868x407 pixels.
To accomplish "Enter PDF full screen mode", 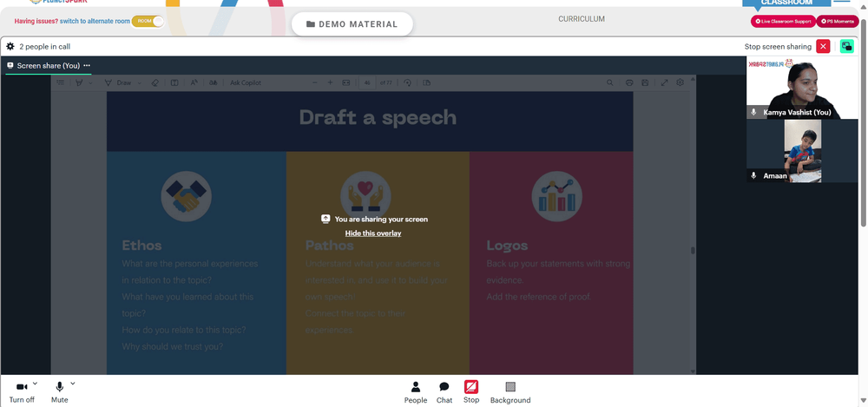I will tap(664, 82).
